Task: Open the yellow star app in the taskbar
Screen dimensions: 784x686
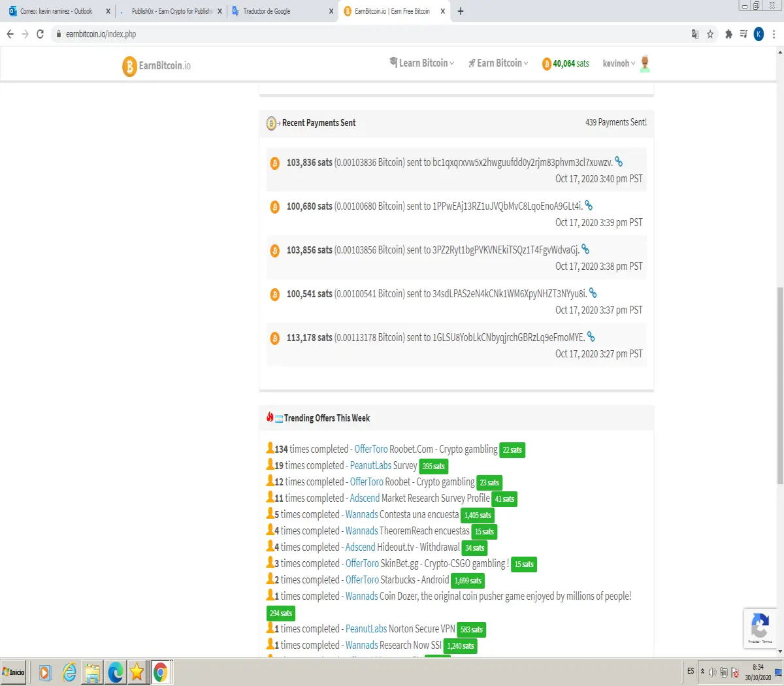Action: [137, 672]
